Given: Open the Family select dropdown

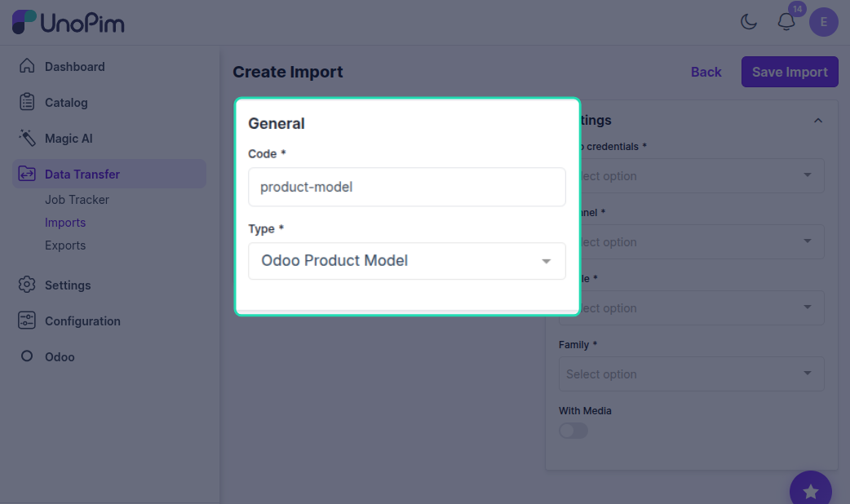Looking at the screenshot, I should (691, 374).
